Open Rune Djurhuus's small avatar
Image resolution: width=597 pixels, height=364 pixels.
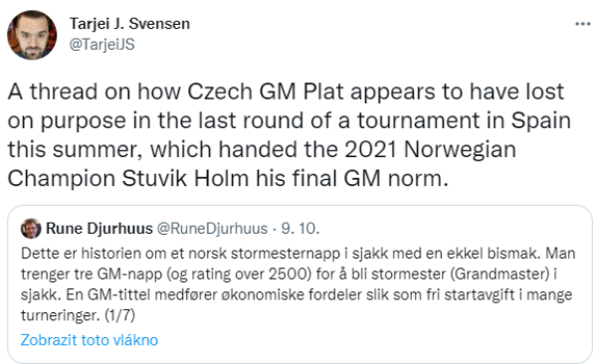(x=31, y=229)
